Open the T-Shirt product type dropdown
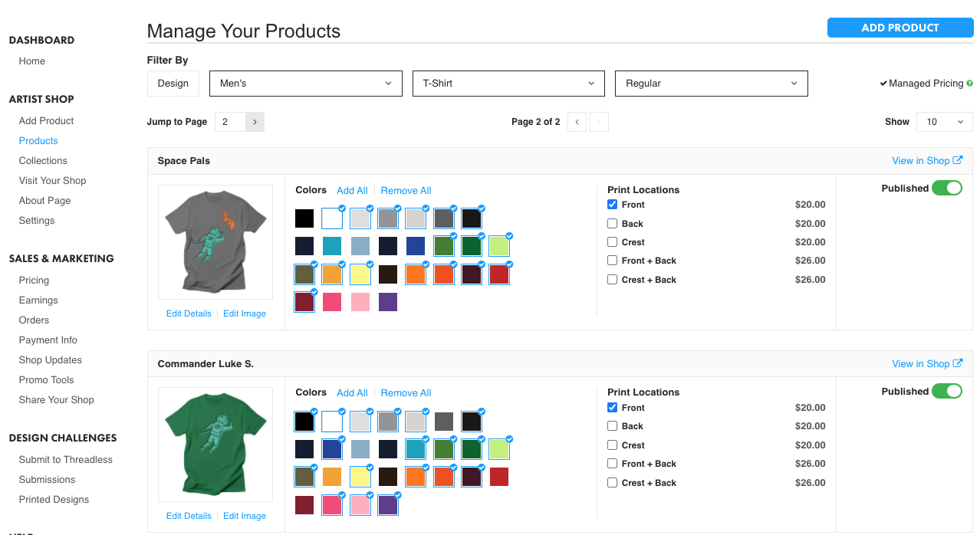 [508, 84]
